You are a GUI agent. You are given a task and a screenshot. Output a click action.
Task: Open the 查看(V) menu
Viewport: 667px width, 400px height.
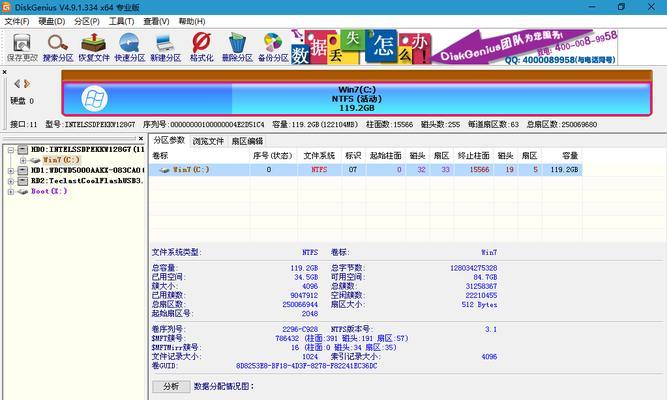click(x=156, y=21)
